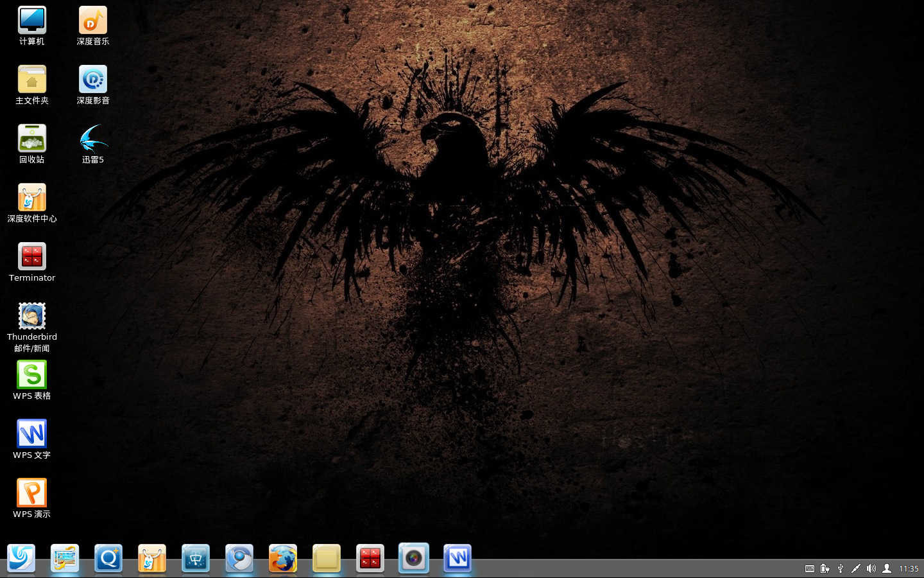Launch Firefox from the dock
The height and width of the screenshot is (578, 924).
coord(283,559)
